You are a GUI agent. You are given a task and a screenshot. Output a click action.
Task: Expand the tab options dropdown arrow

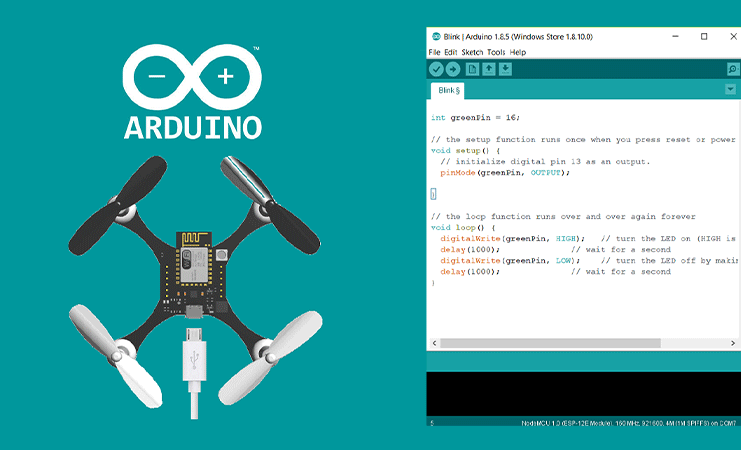(x=730, y=89)
